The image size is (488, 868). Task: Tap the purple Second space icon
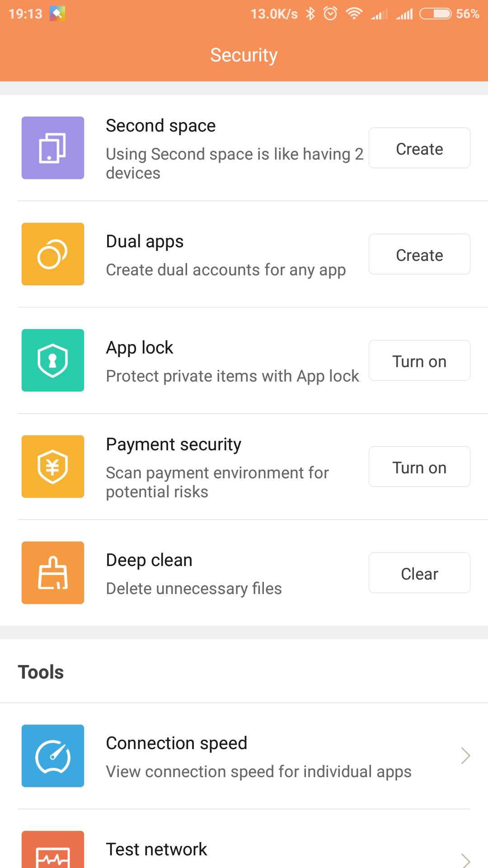tap(53, 148)
